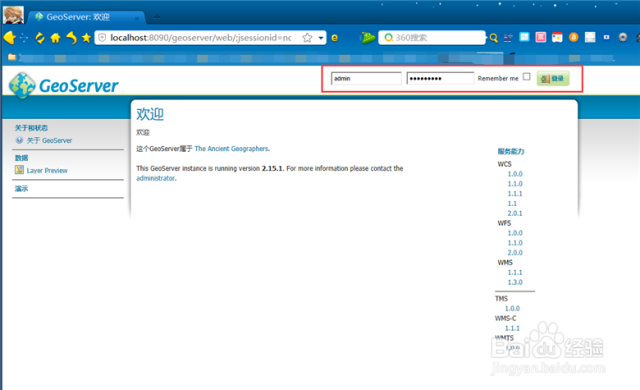This screenshot has height=390, width=640.
Task: Focus the 360 search input box
Action: tap(432, 38)
